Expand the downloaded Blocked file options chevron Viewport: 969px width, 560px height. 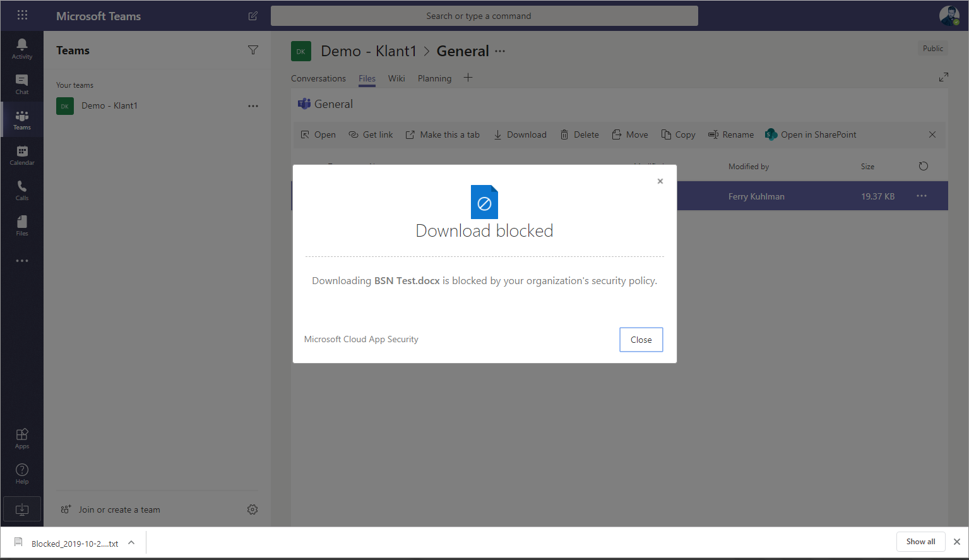(x=131, y=543)
